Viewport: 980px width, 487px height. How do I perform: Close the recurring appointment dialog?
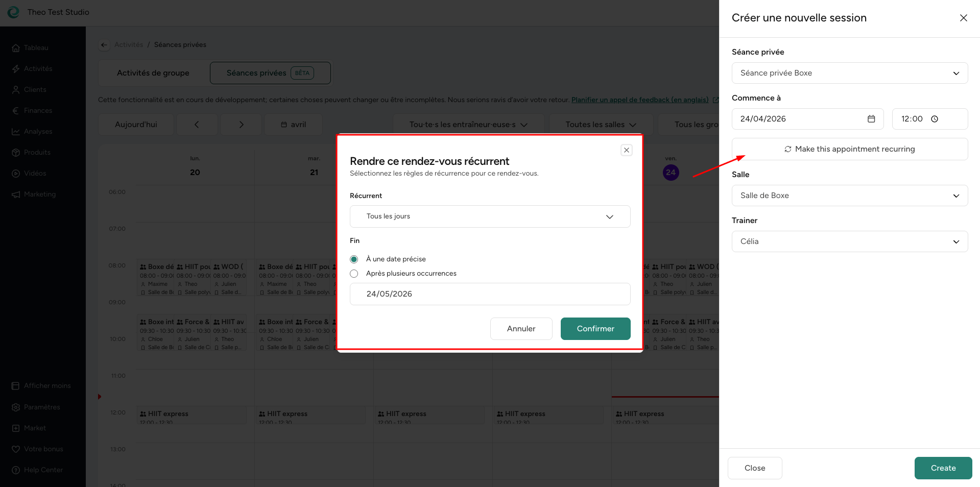[626, 150]
